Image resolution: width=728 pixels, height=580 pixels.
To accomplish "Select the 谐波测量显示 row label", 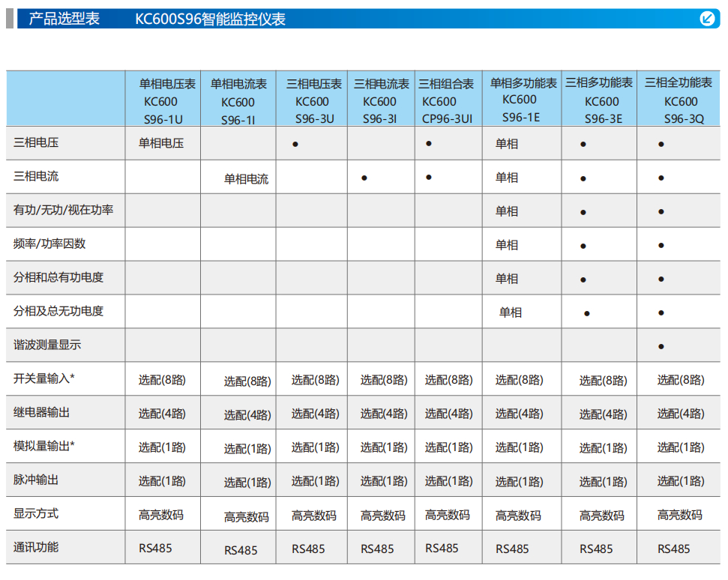I will point(47,345).
